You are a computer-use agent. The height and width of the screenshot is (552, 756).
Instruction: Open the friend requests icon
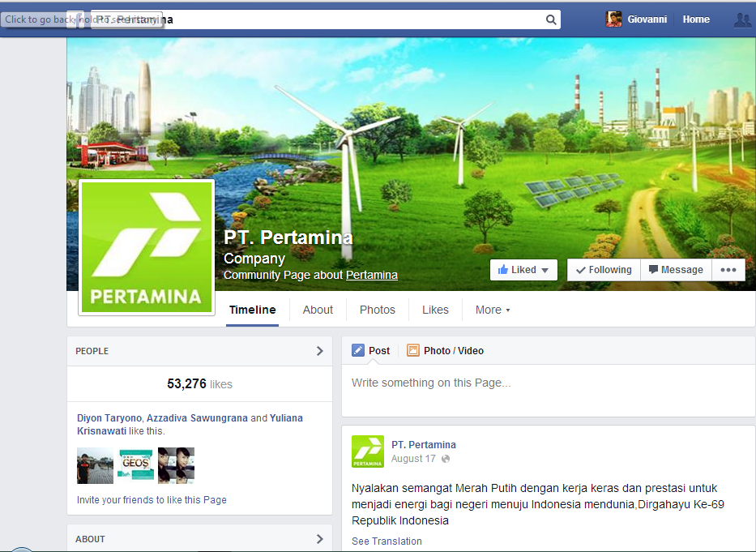pyautogui.click(x=742, y=19)
